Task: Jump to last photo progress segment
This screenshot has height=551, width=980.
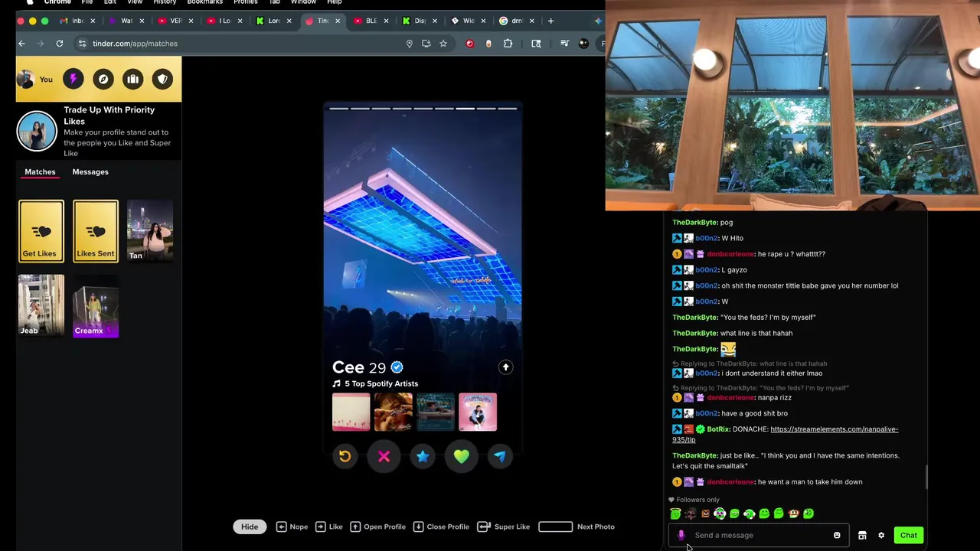Action: [507, 109]
